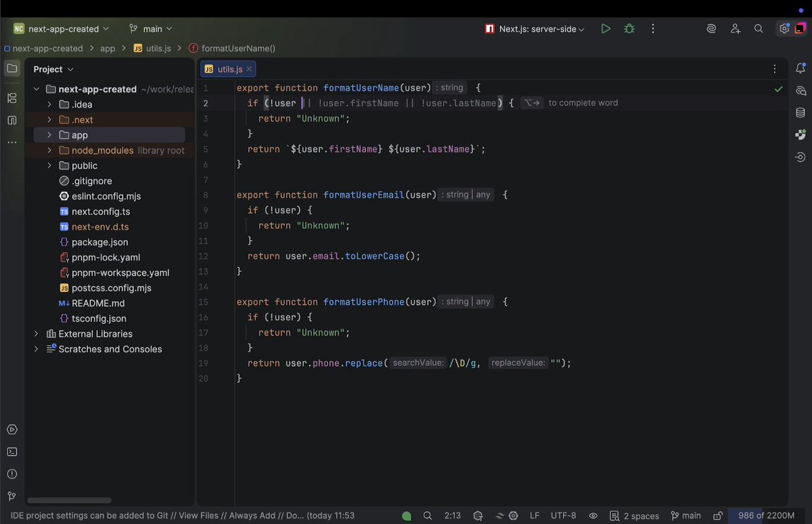Image resolution: width=812 pixels, height=524 pixels.
Task: Open the Services tool window icon
Action: 12,430
